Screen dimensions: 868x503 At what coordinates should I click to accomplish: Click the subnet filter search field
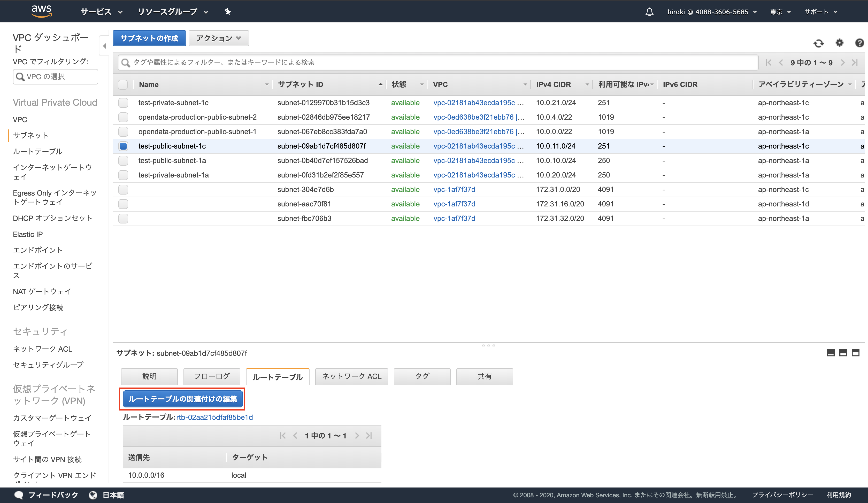coord(413,62)
